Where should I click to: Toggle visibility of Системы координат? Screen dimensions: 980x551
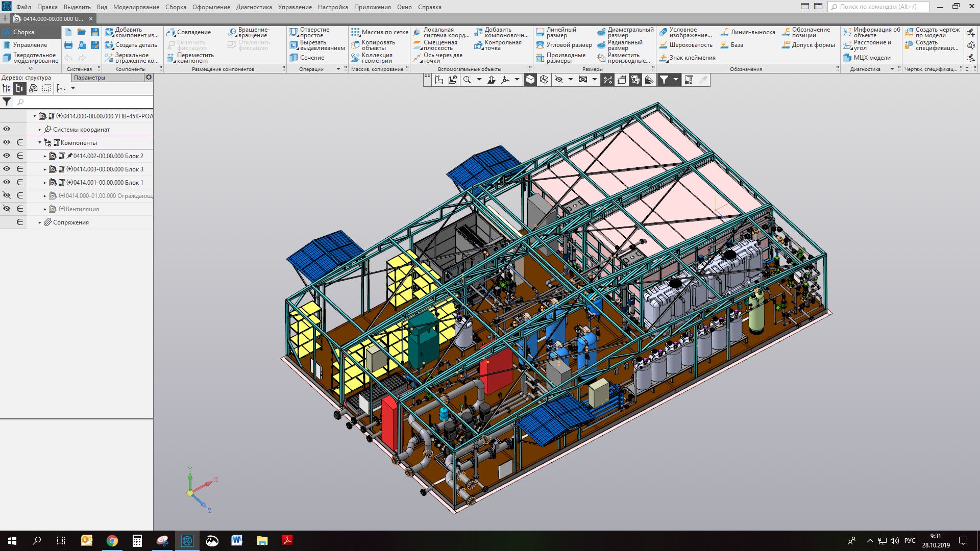(7, 129)
